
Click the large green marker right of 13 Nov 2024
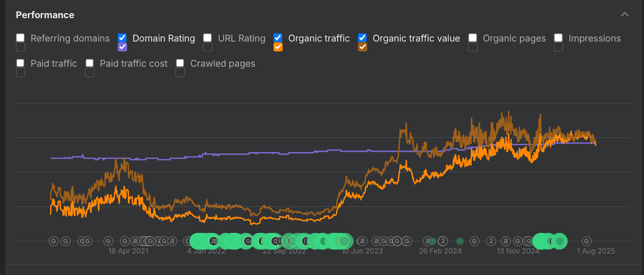coord(559,241)
